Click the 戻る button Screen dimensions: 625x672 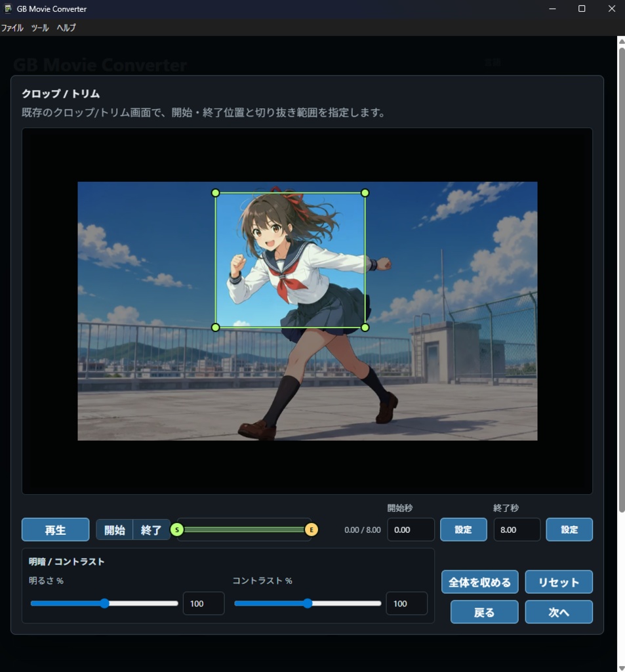[x=485, y=612]
